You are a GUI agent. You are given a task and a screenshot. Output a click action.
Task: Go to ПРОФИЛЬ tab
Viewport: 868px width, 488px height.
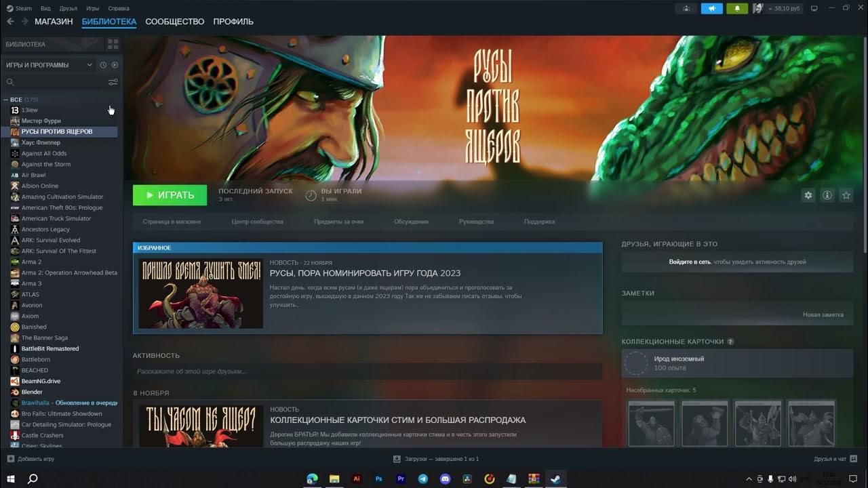pos(233,22)
